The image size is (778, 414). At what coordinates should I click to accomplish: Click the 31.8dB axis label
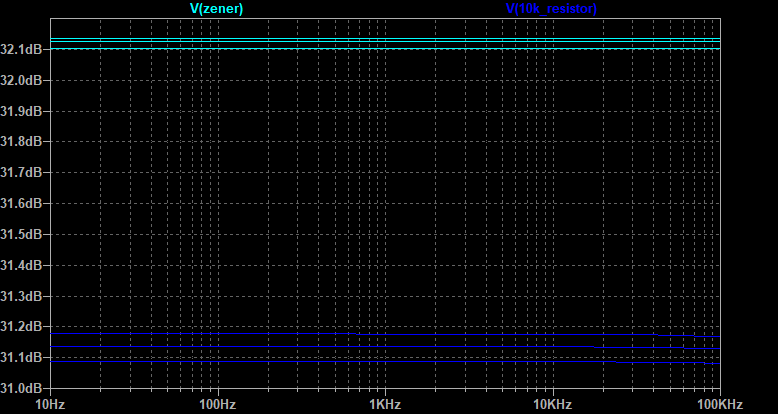(21, 142)
